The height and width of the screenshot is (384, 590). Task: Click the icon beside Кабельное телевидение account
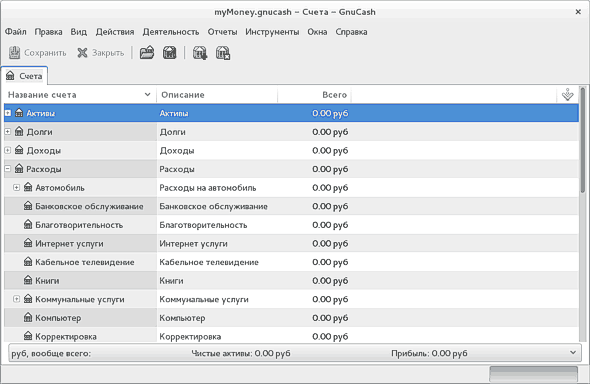pos(28,262)
